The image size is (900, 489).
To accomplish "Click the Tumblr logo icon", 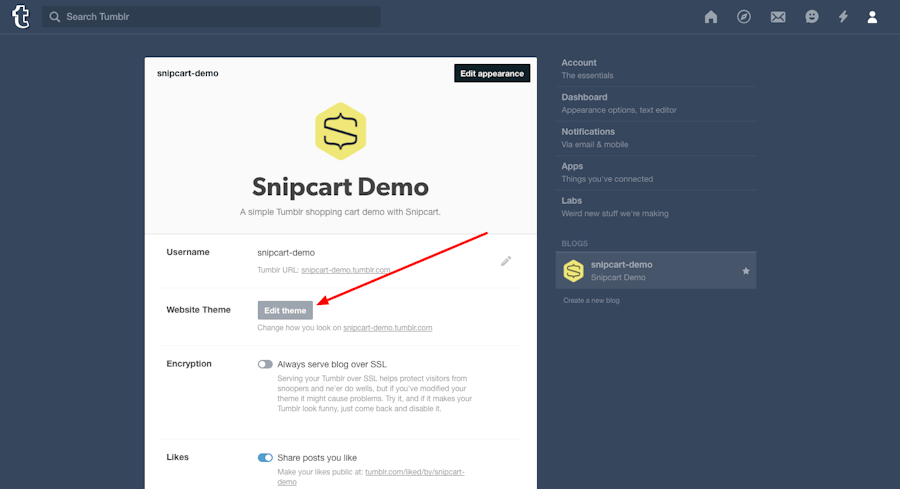I will coord(21,17).
